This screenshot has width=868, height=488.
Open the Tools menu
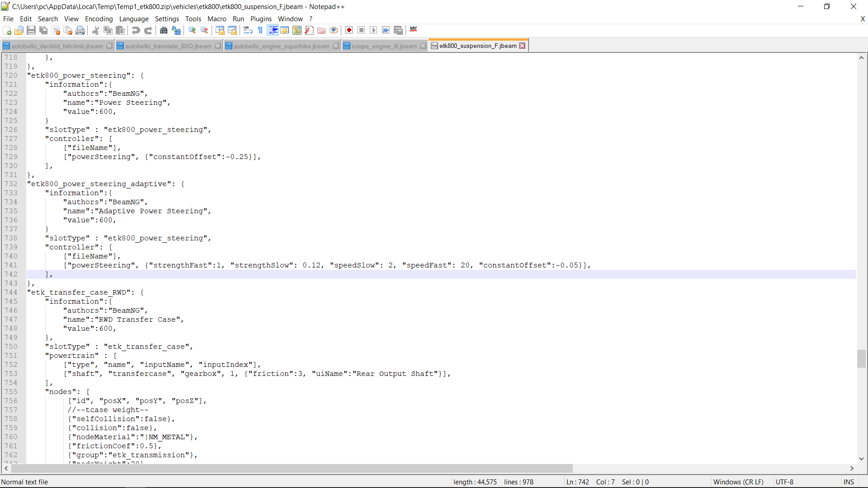tap(193, 19)
